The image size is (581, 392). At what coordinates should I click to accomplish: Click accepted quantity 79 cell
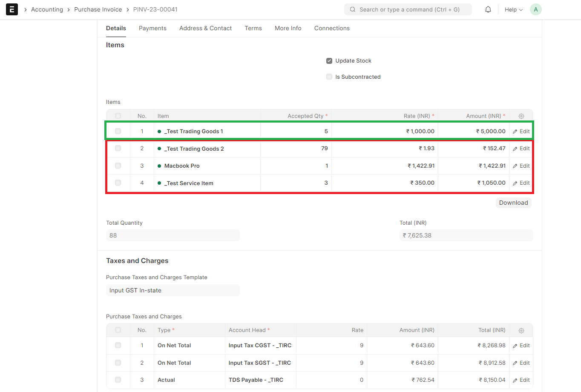[296, 149]
